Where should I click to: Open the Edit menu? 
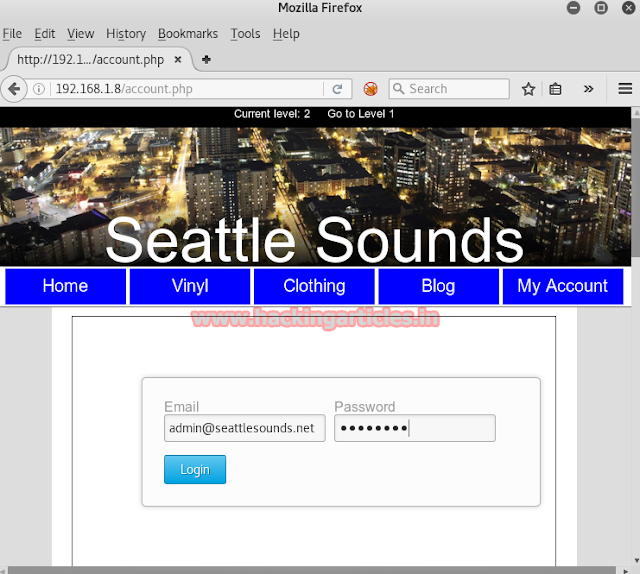[44, 33]
